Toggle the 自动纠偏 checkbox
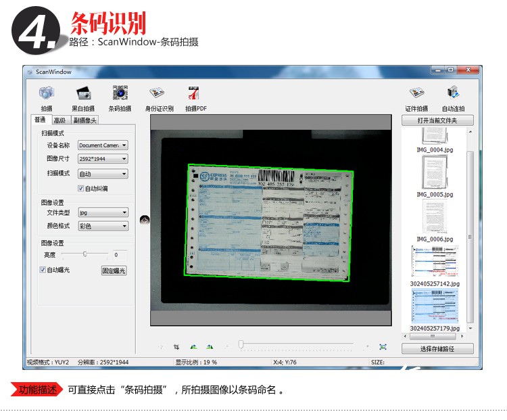Viewport: 507px width, 420px height. tap(81, 188)
